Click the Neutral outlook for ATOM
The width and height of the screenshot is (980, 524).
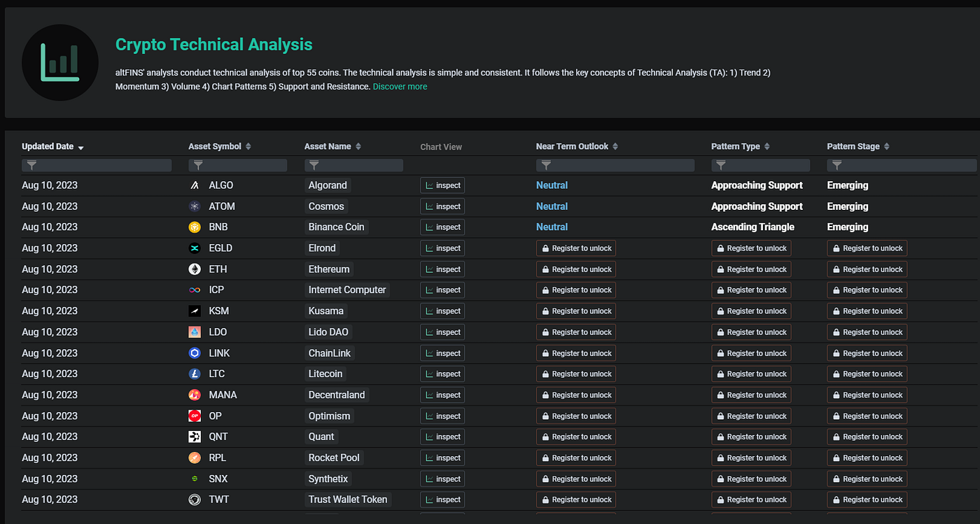pyautogui.click(x=552, y=206)
